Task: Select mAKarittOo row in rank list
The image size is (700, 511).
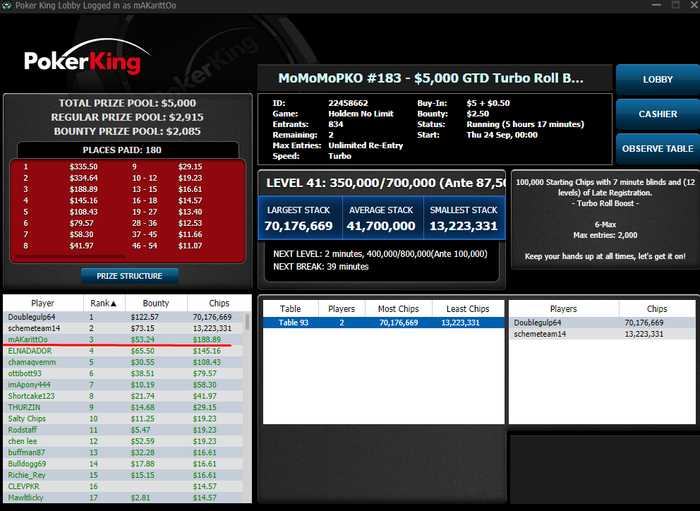Action: point(124,340)
